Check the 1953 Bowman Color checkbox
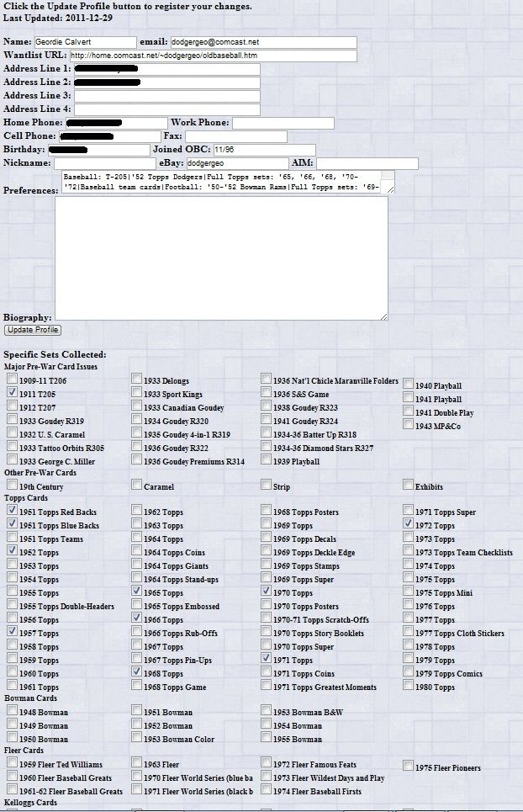 [136, 737]
